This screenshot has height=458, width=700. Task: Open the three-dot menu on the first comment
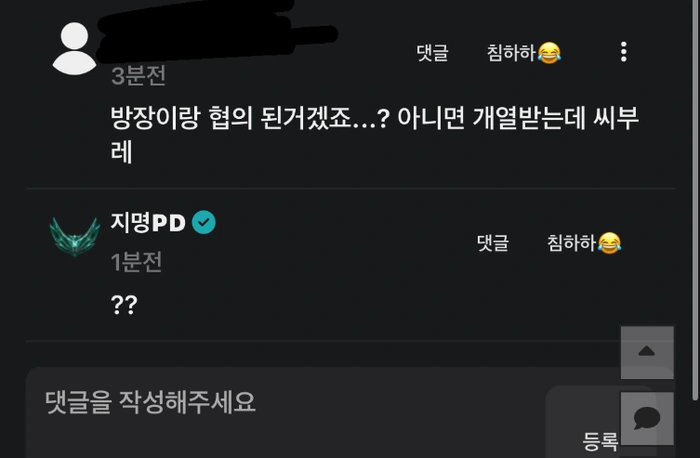click(624, 52)
